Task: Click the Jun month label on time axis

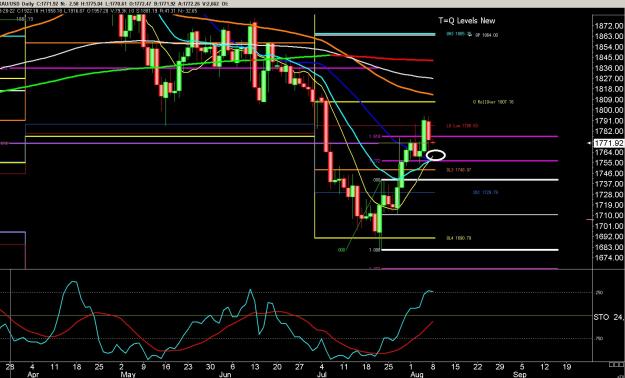Action: [226, 374]
